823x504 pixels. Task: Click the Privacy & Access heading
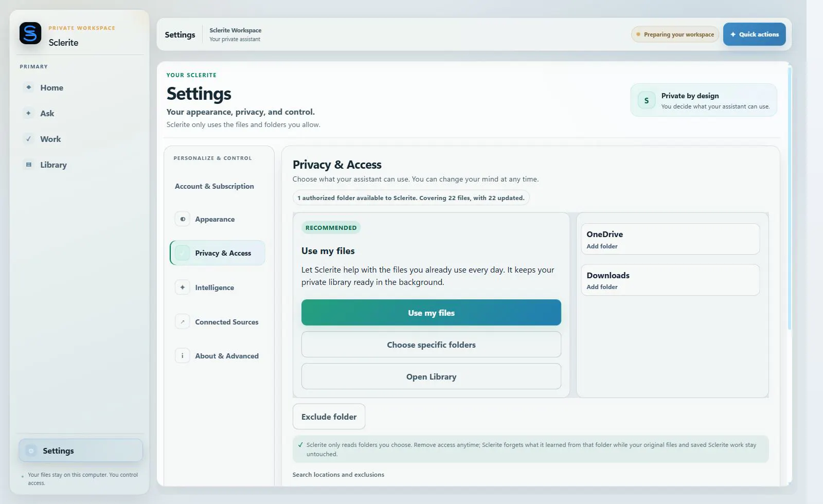[x=337, y=165]
